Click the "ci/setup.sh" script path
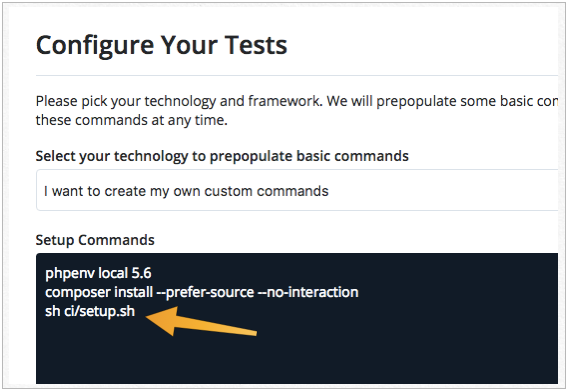Screen dimensions: 568x391 point(100,311)
